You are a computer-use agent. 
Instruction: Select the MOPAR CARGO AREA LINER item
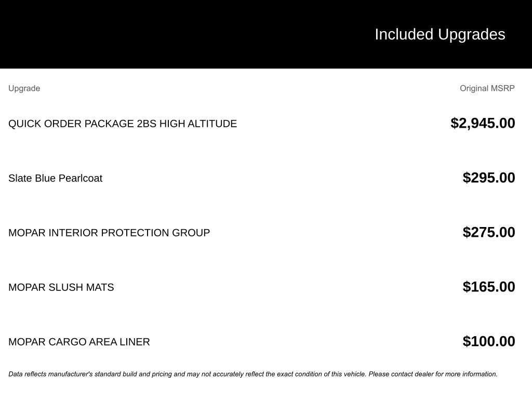click(x=79, y=342)
